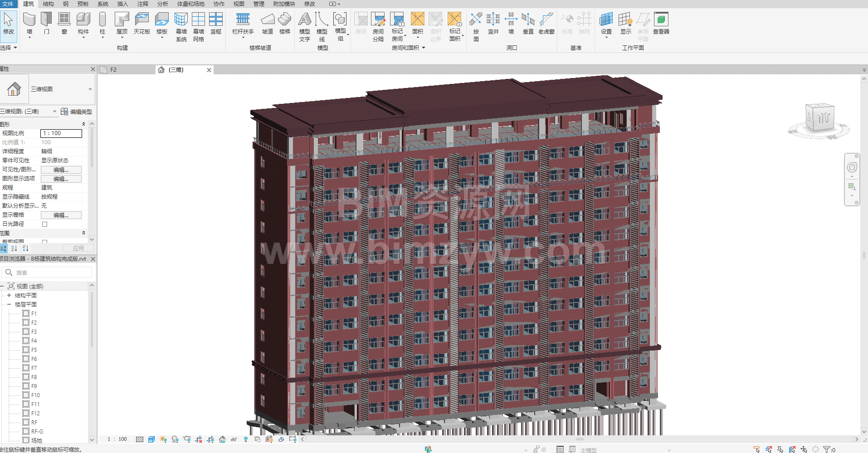
Task: Select the Ramp (坡道) tool
Action: [x=268, y=24]
